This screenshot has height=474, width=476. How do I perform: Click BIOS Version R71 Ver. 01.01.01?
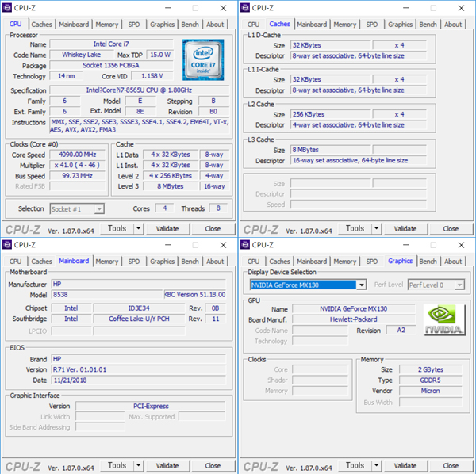[x=138, y=369]
